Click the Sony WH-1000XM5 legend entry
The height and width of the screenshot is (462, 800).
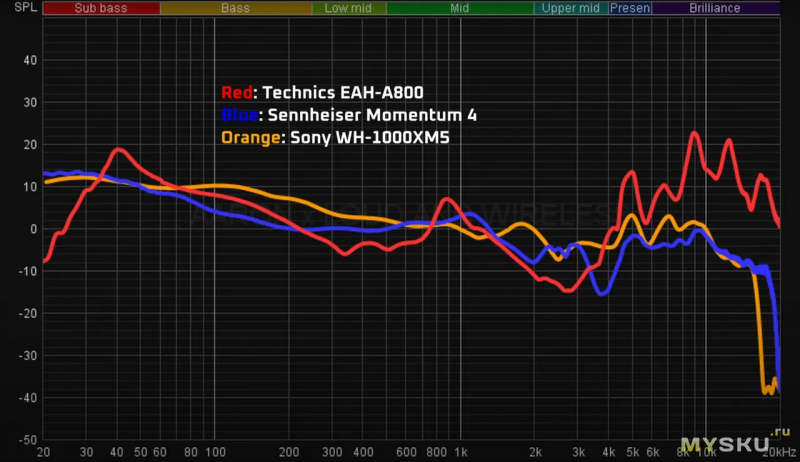(336, 138)
